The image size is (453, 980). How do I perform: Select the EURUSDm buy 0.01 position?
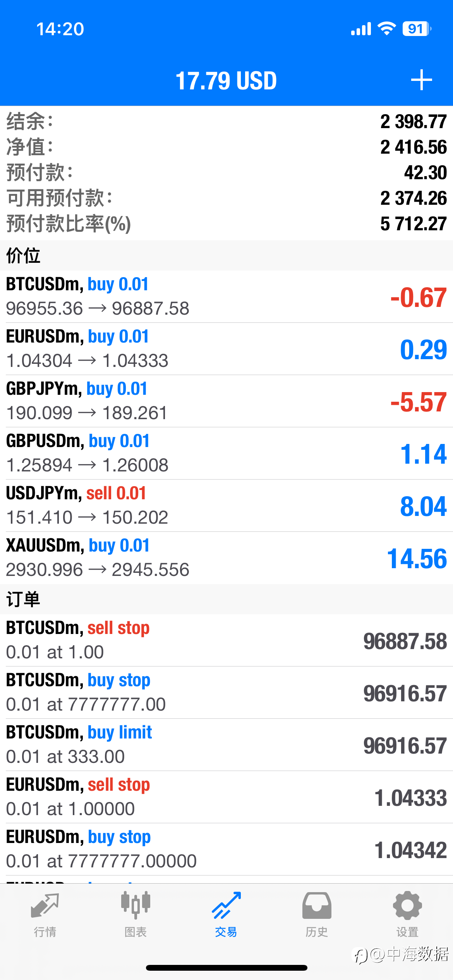(226, 349)
